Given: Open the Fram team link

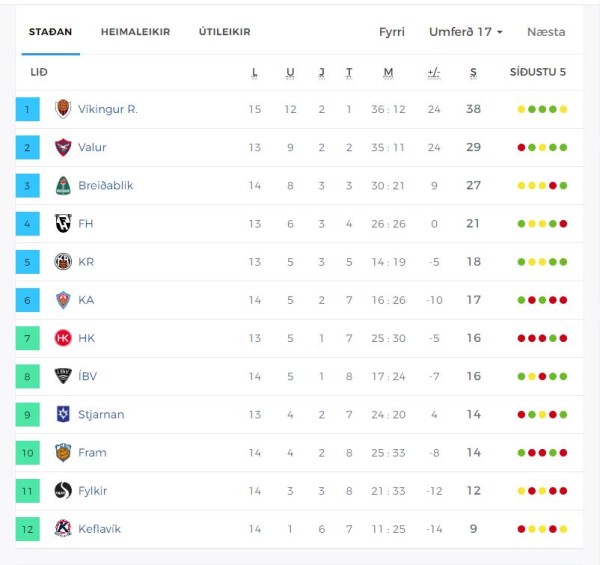Looking at the screenshot, I should (92, 453).
